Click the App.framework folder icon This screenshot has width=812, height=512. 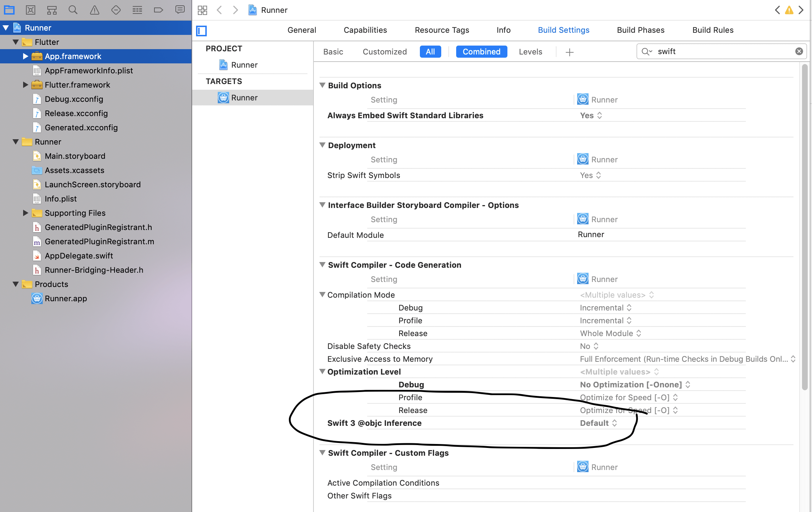click(x=37, y=56)
